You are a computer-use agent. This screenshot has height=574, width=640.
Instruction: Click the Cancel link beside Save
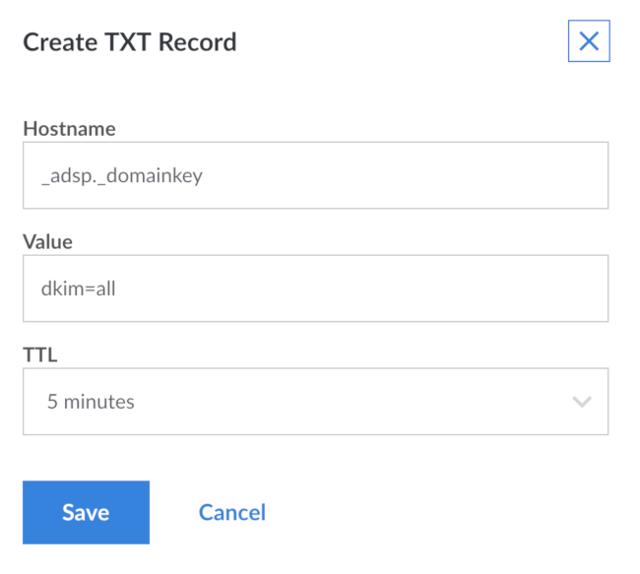coord(232,512)
